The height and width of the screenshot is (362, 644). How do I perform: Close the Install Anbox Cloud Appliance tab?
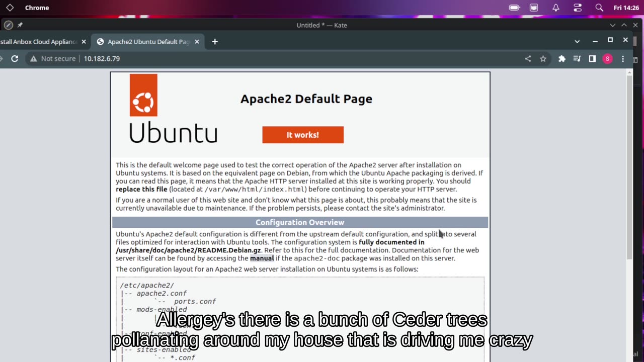pos(84,42)
